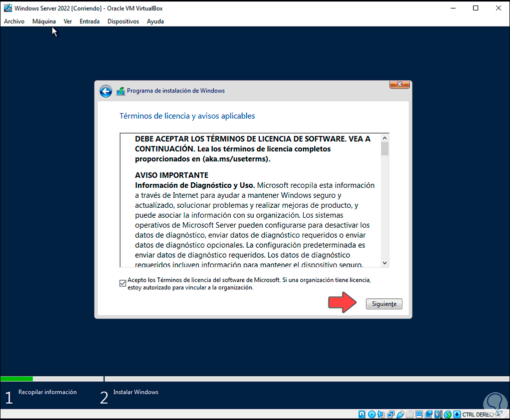This screenshot has width=510, height=420.
Task: Close the Windows setup dialog with the red X
Action: click(x=399, y=84)
